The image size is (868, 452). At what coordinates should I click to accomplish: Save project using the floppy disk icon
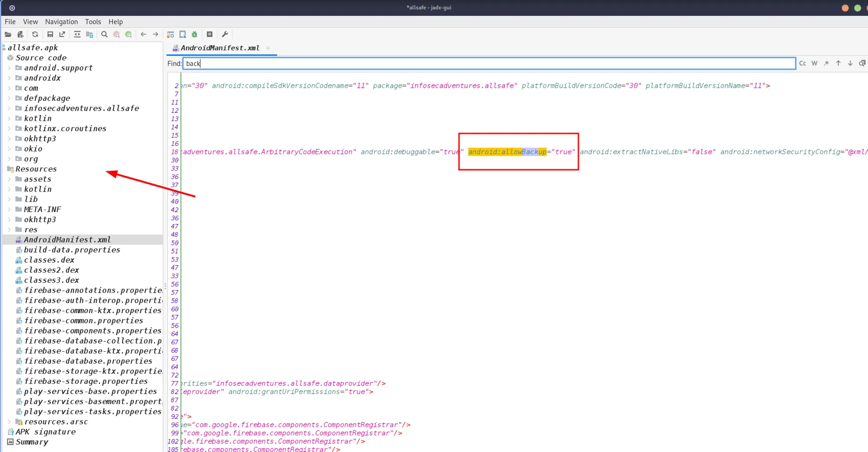[50, 34]
